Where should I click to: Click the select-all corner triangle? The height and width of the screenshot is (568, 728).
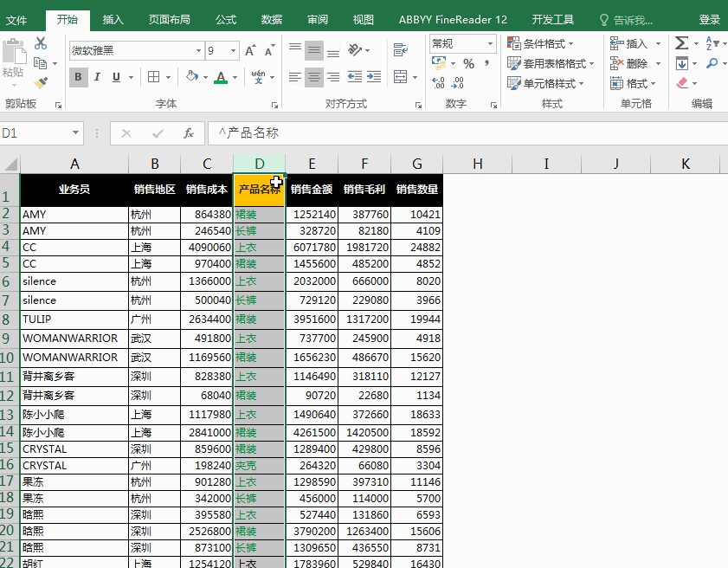coord(10,164)
